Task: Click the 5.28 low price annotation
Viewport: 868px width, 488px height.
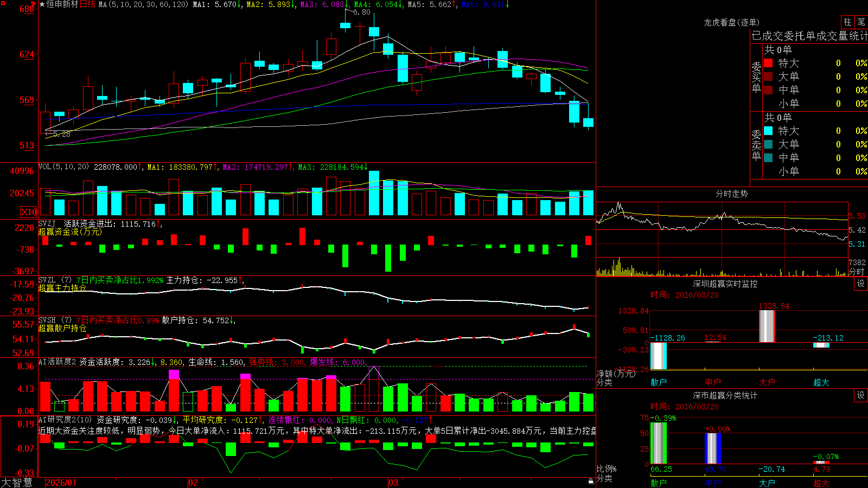Action: pos(62,134)
